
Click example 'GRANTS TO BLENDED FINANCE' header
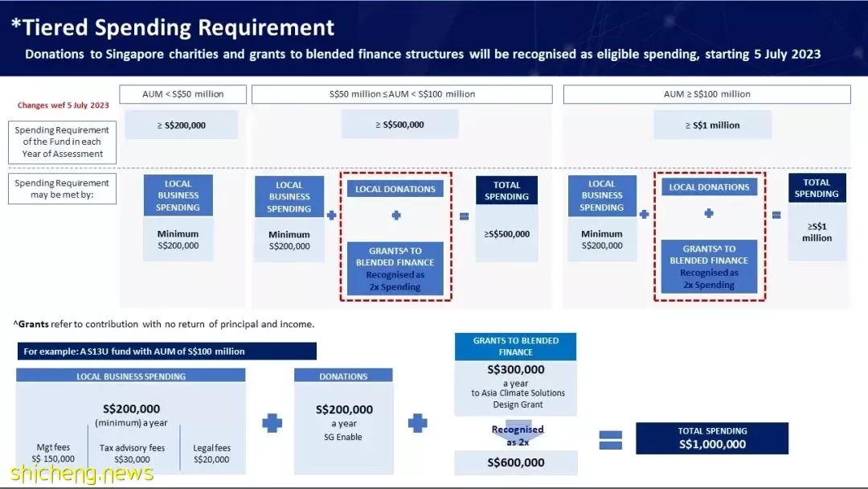pyautogui.click(x=515, y=346)
